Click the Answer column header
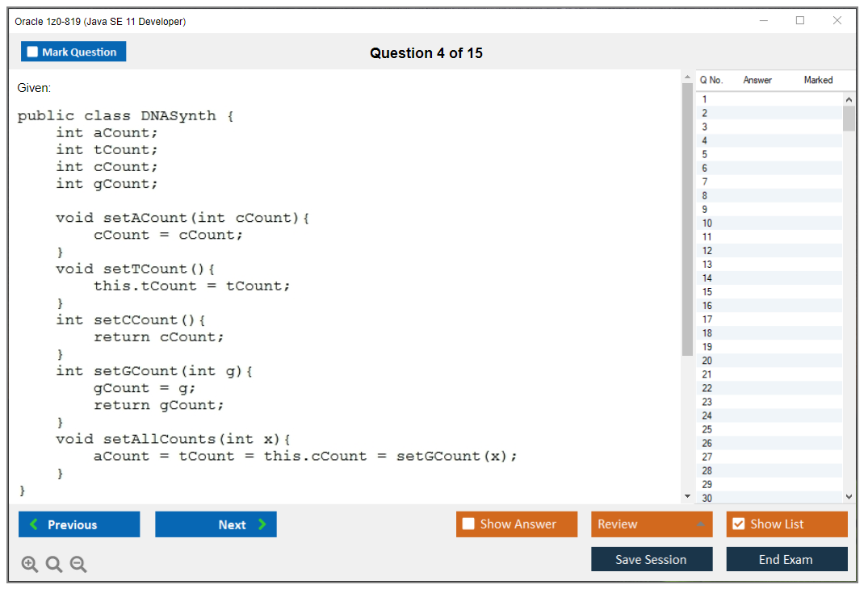 point(757,80)
